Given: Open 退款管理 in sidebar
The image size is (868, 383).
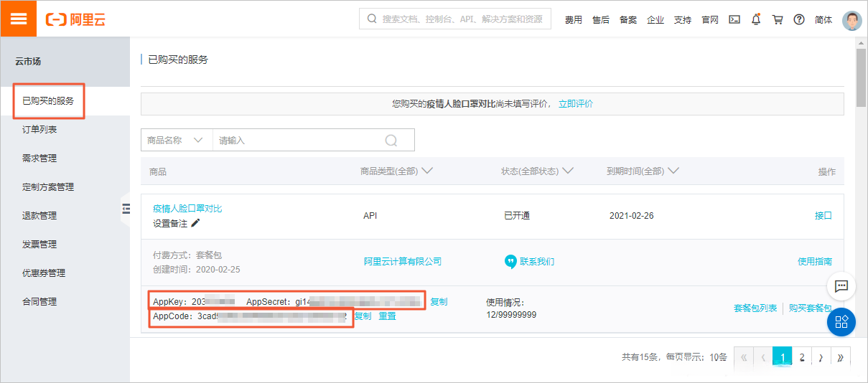Looking at the screenshot, I should (x=39, y=216).
